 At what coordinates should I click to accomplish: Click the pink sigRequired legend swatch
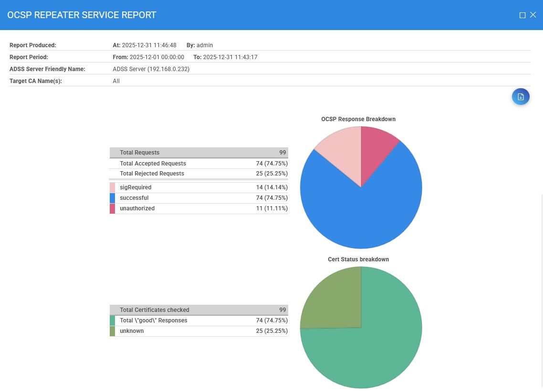coord(113,188)
